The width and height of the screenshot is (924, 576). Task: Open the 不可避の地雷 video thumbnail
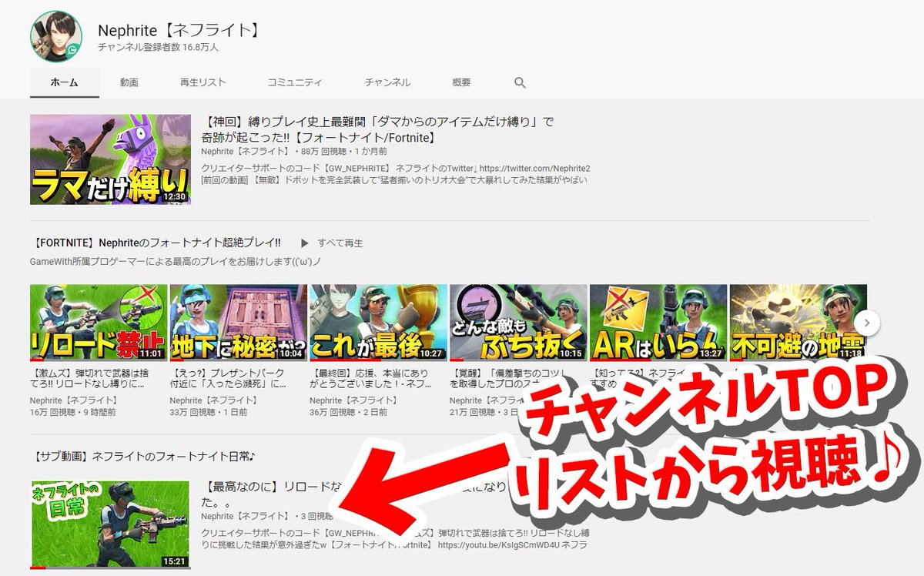[x=798, y=323]
